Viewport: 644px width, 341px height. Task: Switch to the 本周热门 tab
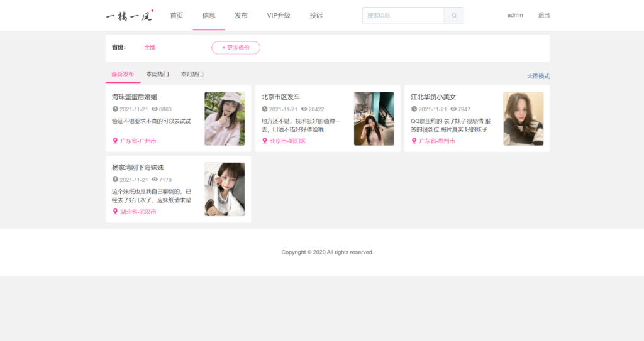click(x=157, y=74)
